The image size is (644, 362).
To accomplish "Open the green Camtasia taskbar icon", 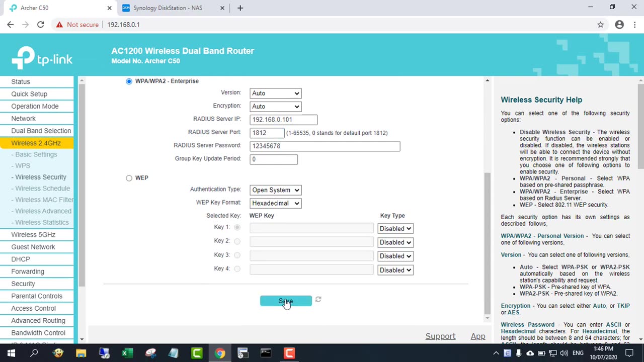I will (x=197, y=353).
